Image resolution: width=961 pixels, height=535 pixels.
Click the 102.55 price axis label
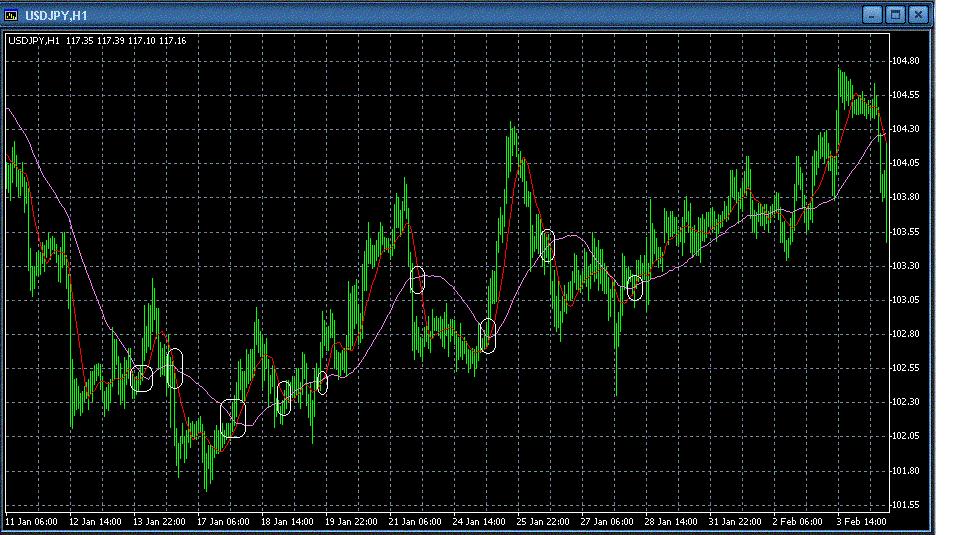[x=905, y=368]
